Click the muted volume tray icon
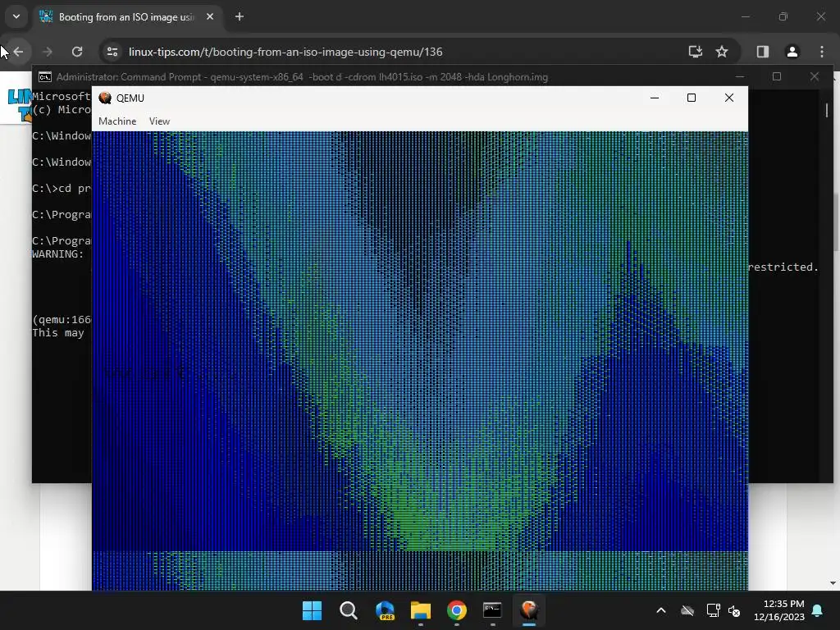Image resolution: width=840 pixels, height=630 pixels. (734, 610)
